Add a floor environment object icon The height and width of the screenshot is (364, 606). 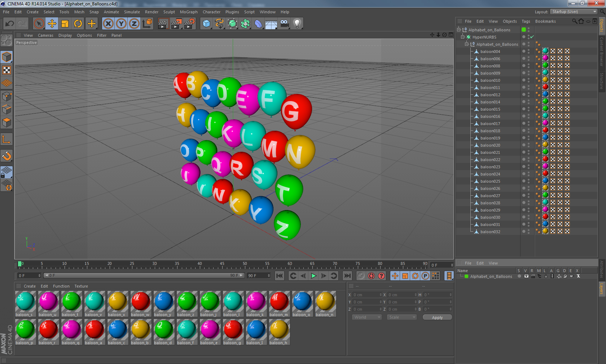pyautogui.click(x=271, y=24)
